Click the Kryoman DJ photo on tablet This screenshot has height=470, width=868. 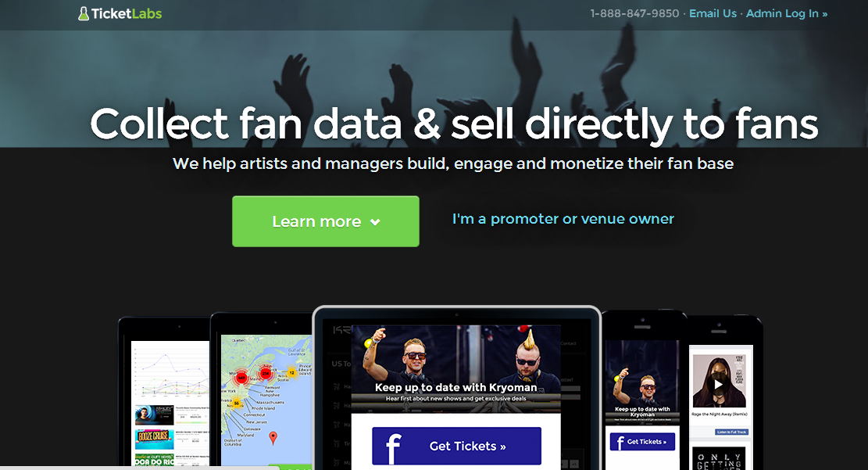coord(456,368)
